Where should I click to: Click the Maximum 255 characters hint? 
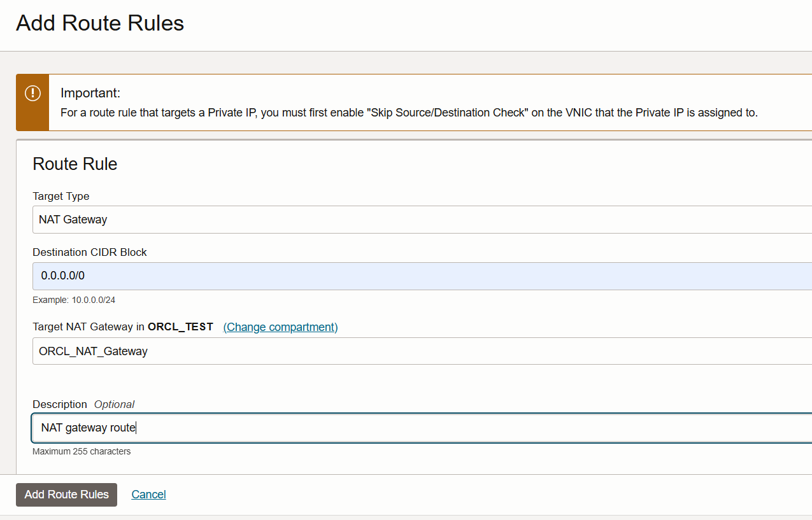[x=82, y=451]
